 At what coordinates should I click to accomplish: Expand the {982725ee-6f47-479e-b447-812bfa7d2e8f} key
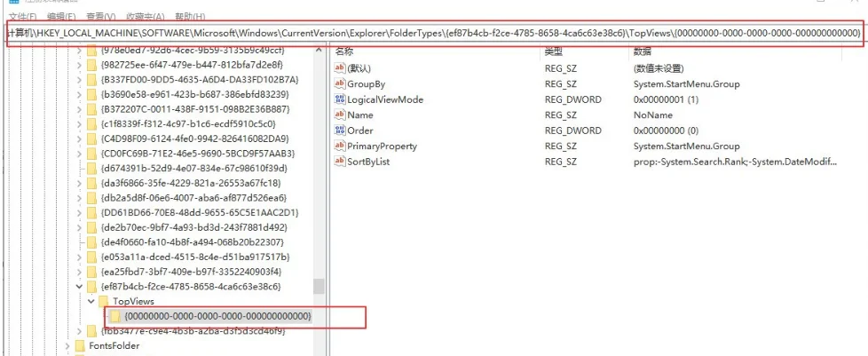tap(80, 65)
